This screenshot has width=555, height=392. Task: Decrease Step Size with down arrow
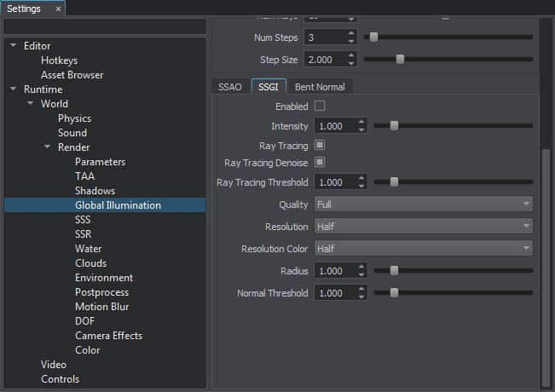click(x=351, y=63)
